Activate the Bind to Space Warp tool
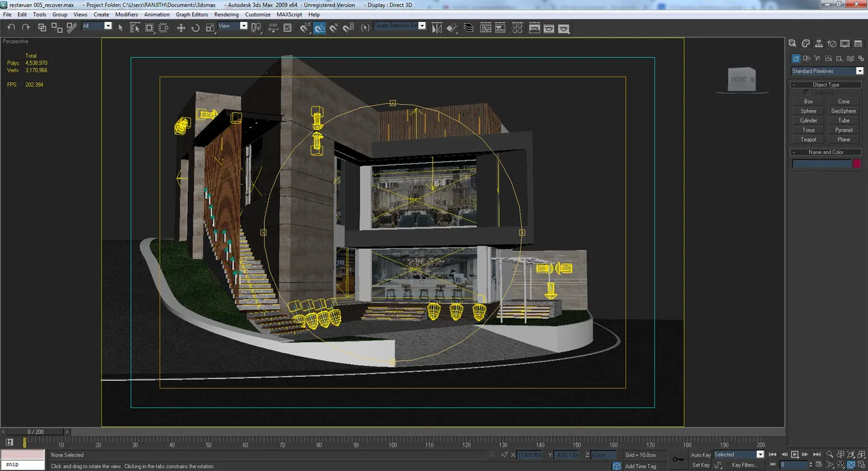The height and width of the screenshot is (471, 868). 71,27
